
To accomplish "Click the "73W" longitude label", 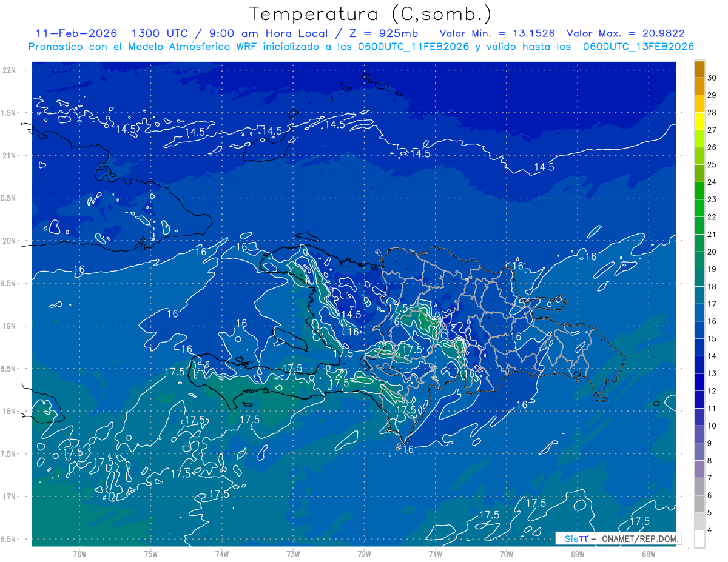I will point(293,554).
